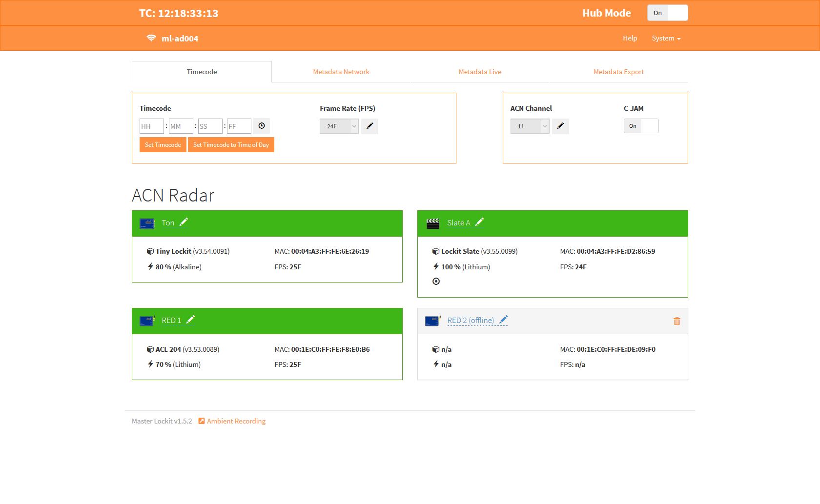
Task: Open the Metadata Export tab
Action: 618,72
